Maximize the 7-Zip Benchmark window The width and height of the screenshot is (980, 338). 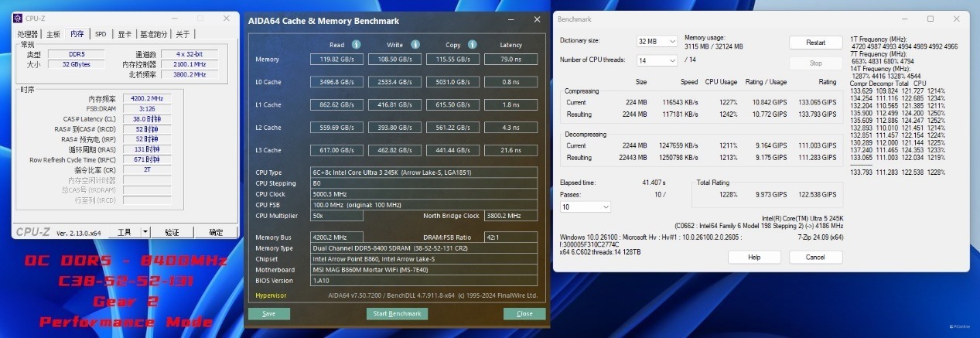tap(930, 19)
